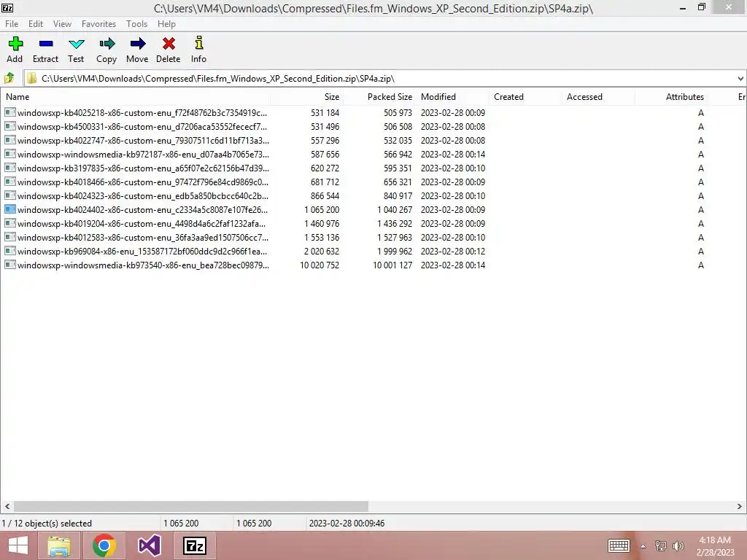Viewport: 747px width, 560px height.
Task: Click packed size value 1 436 292
Action: pos(395,223)
